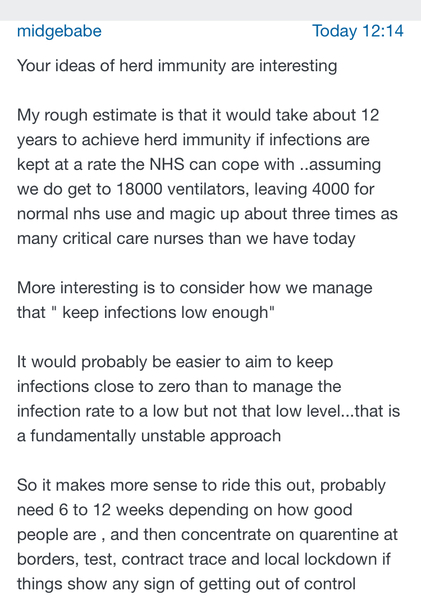Click the final line 'things show any sign'

[x=186, y=584]
